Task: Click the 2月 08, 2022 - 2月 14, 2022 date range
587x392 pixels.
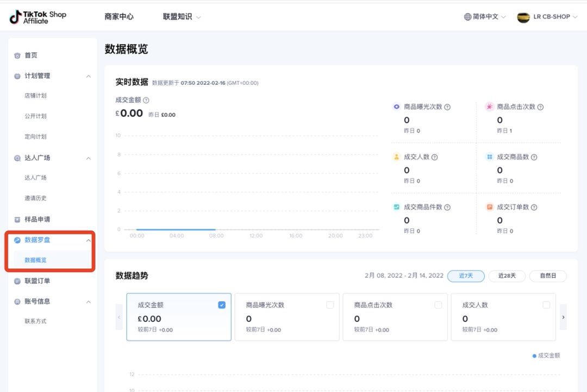Action: [x=404, y=276]
